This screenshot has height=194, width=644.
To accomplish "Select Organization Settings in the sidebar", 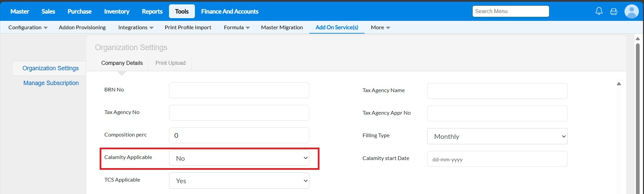I will 50,68.
